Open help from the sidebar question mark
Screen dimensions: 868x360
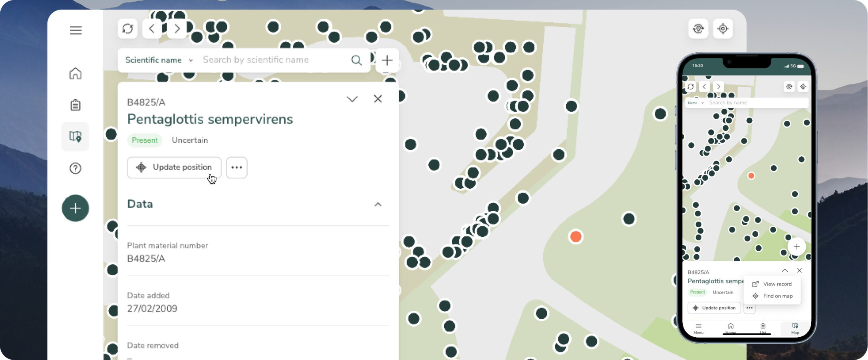pyautogui.click(x=75, y=168)
